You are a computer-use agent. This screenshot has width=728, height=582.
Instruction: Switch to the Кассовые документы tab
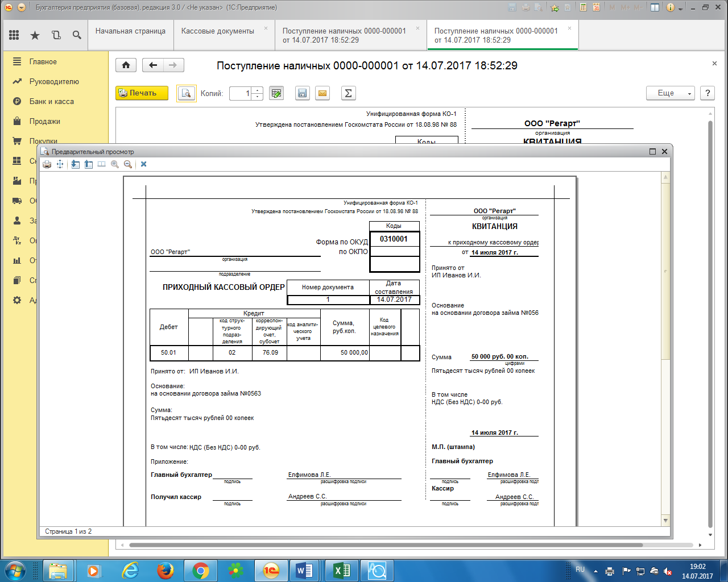click(x=218, y=31)
